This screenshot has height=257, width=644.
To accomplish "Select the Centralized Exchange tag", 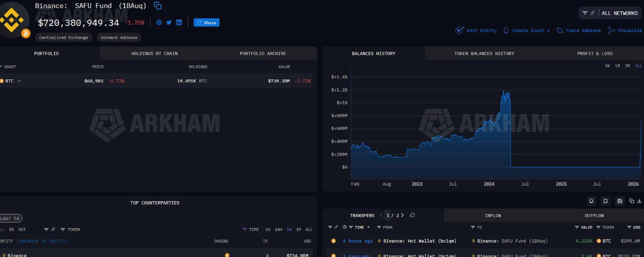I will point(64,38).
